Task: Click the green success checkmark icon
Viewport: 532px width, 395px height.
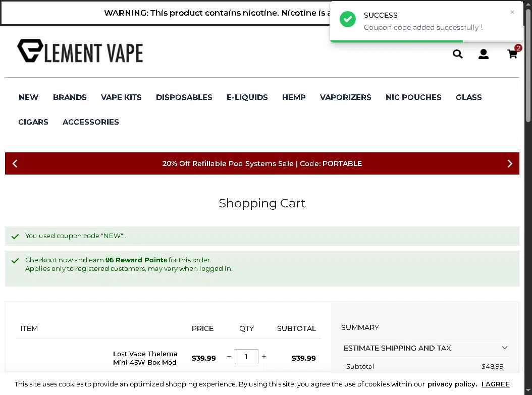Action: point(348,19)
